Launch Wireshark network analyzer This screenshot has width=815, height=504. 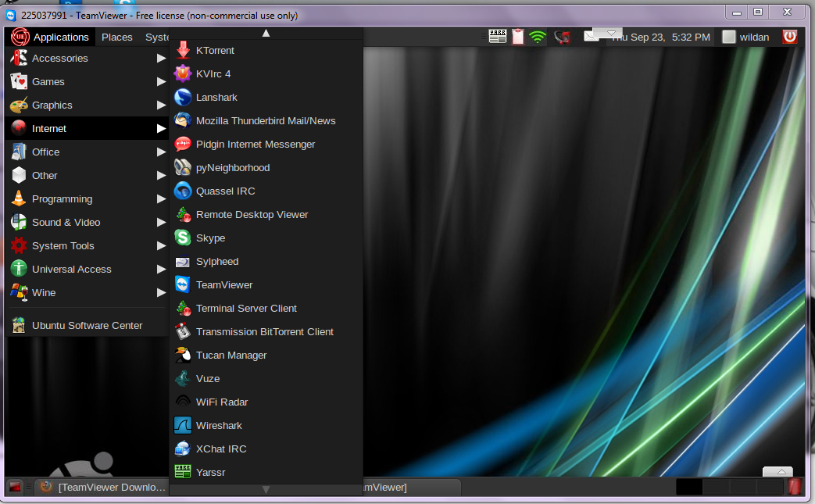click(x=266, y=425)
